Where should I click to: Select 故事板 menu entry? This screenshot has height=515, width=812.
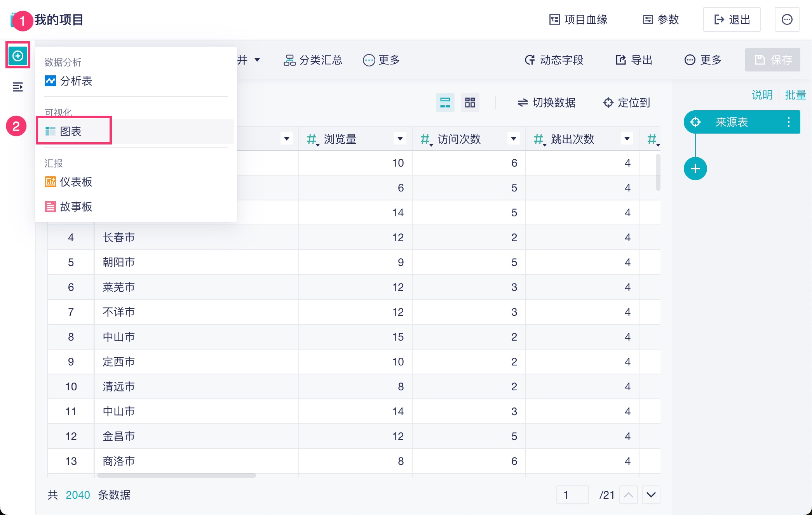[x=76, y=207]
